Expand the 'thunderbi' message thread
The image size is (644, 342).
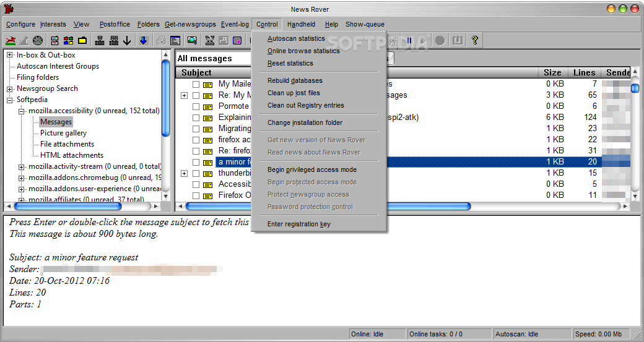point(184,173)
